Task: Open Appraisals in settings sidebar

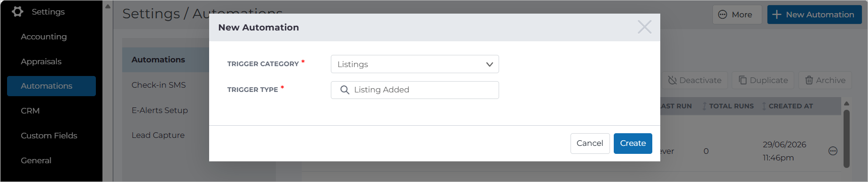Action: pyautogui.click(x=41, y=61)
